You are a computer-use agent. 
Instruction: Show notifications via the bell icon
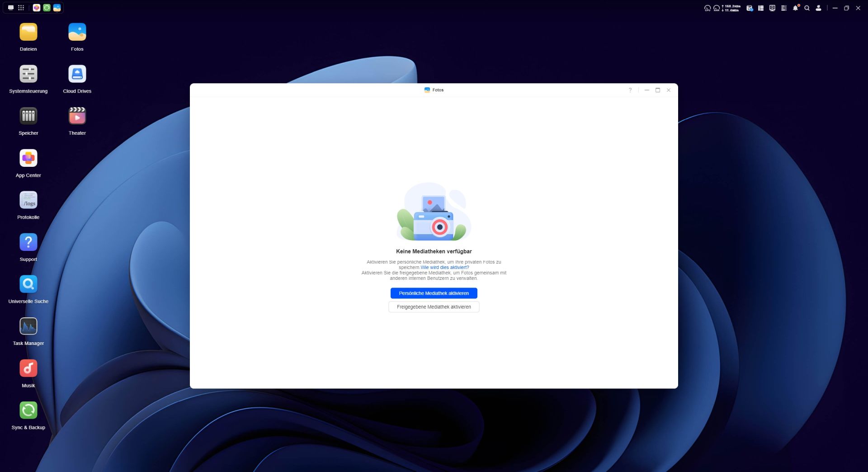pos(795,8)
